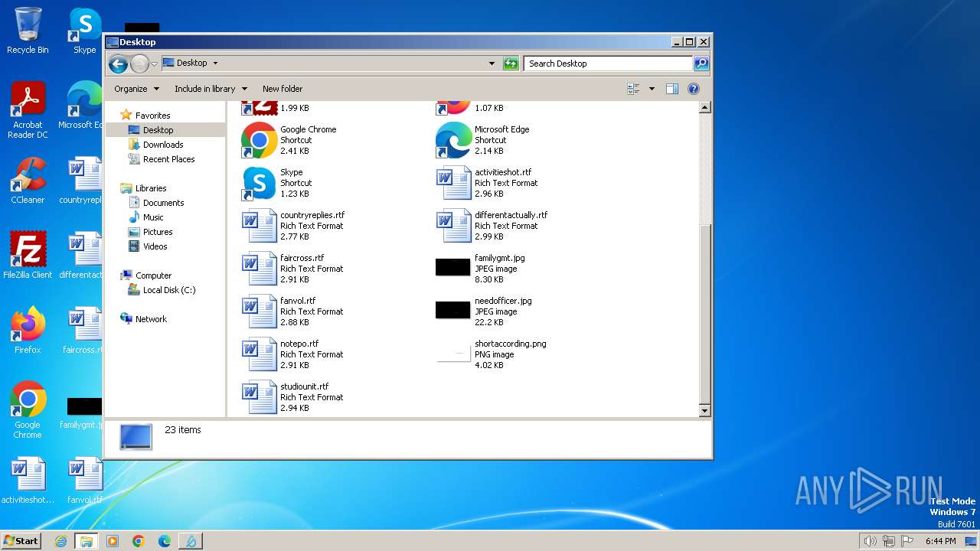The width and height of the screenshot is (980, 551).
Task: Select studiounit.rtf in the file list
Action: 292,397
